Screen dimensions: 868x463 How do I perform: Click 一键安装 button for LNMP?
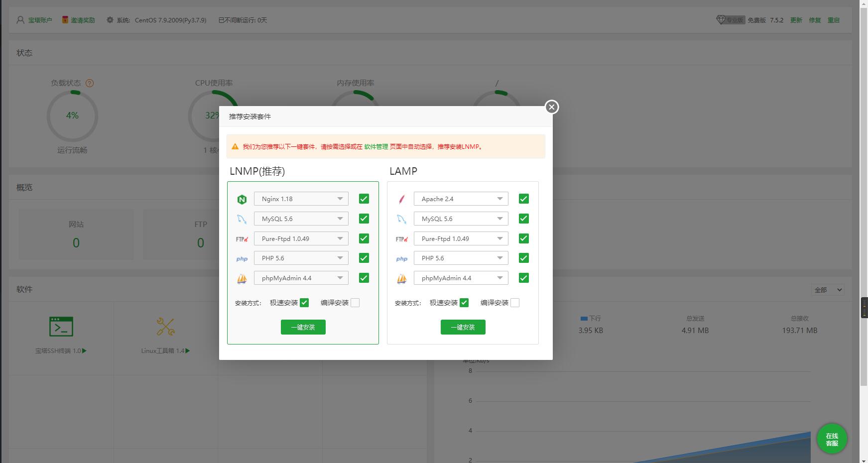click(303, 327)
